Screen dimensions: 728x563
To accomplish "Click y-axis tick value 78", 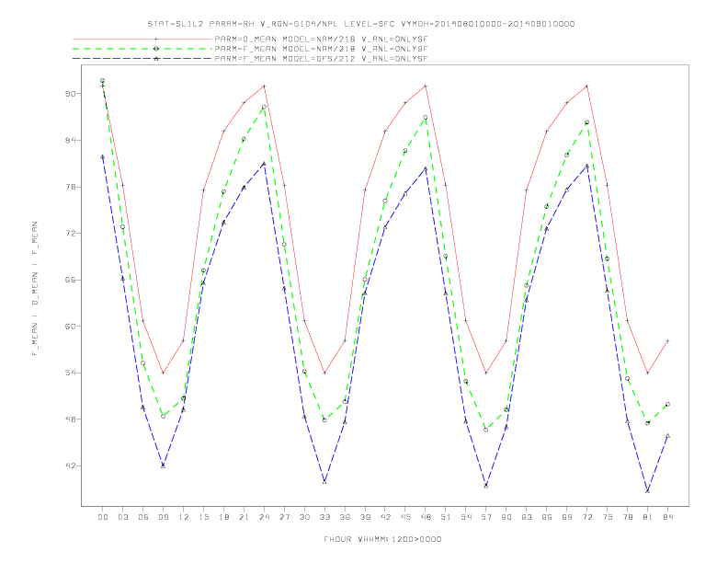I will coord(70,187).
